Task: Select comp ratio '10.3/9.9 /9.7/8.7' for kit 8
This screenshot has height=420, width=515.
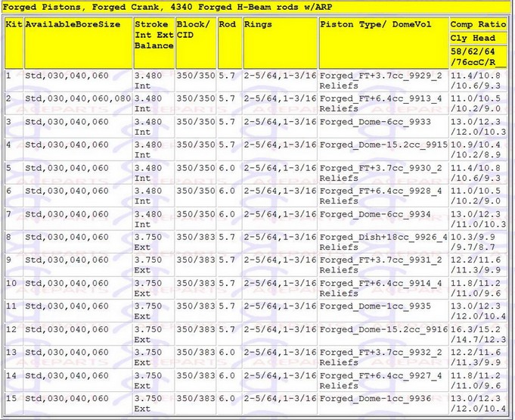Action: point(478,242)
